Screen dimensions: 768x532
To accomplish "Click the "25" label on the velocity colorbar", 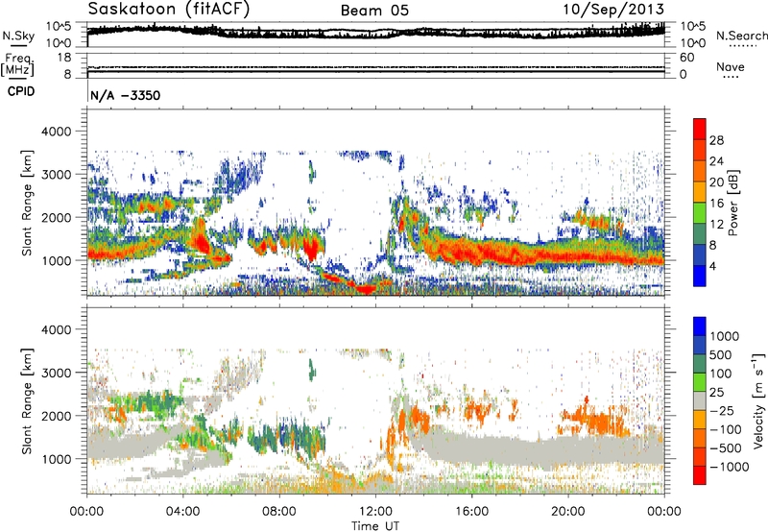I will click(x=716, y=393).
